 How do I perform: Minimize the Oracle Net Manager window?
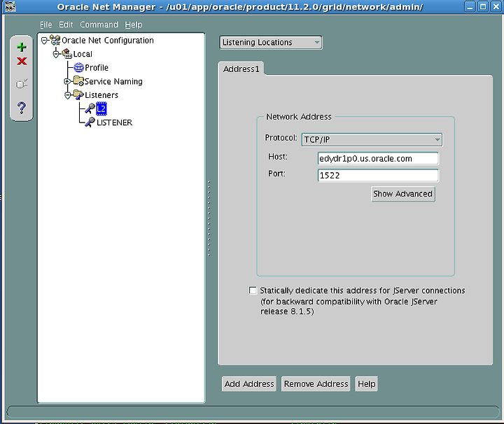point(470,7)
